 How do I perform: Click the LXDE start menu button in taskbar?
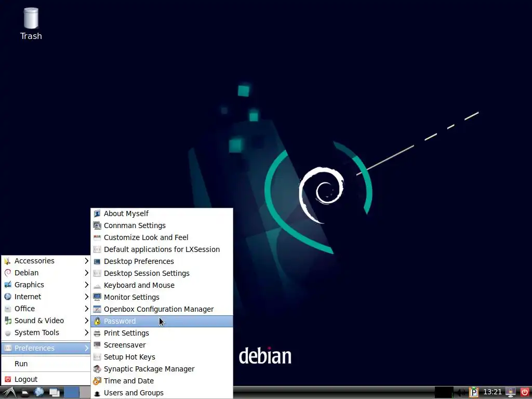point(9,393)
